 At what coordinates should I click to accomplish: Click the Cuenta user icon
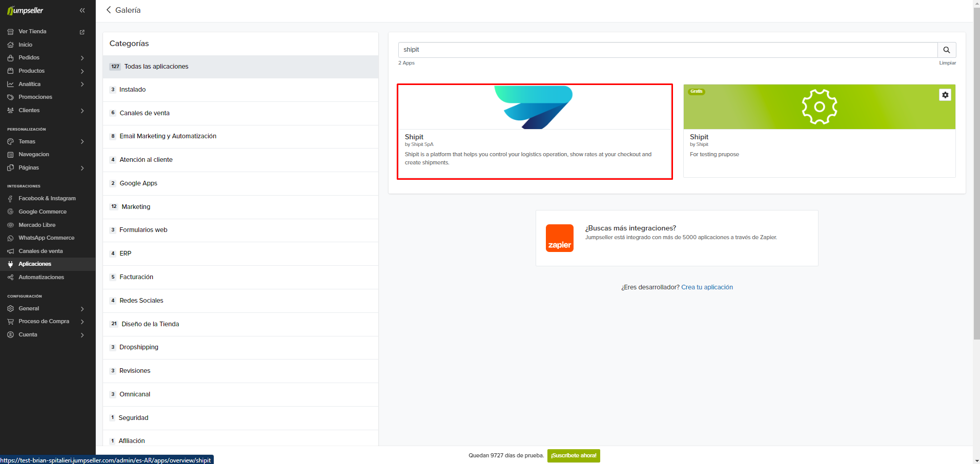pyautogui.click(x=10, y=335)
